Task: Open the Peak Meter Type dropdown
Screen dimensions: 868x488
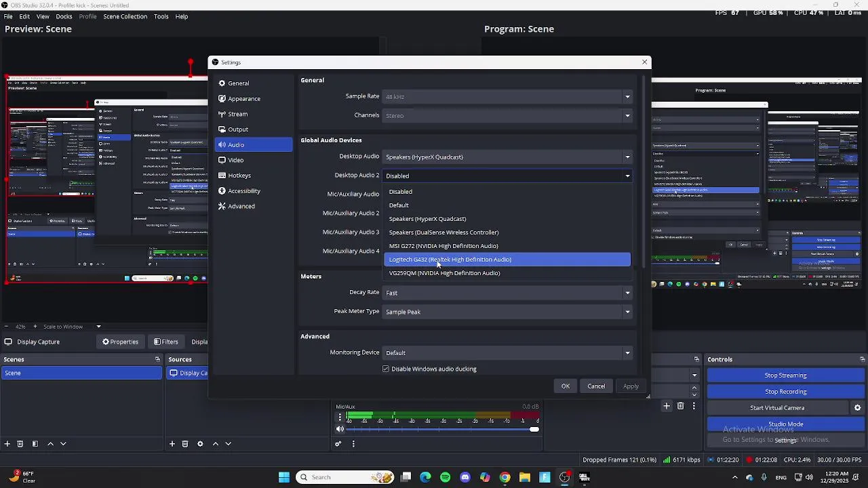Action: (507, 312)
